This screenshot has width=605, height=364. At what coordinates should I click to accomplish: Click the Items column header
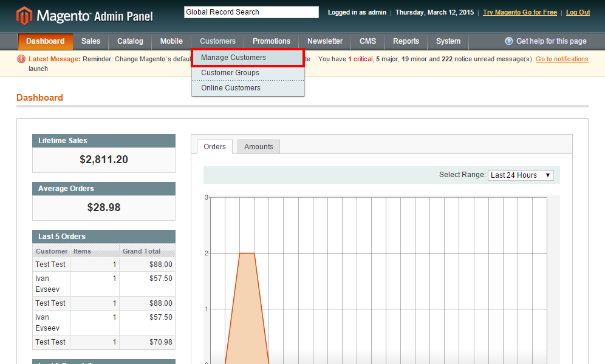click(95, 251)
